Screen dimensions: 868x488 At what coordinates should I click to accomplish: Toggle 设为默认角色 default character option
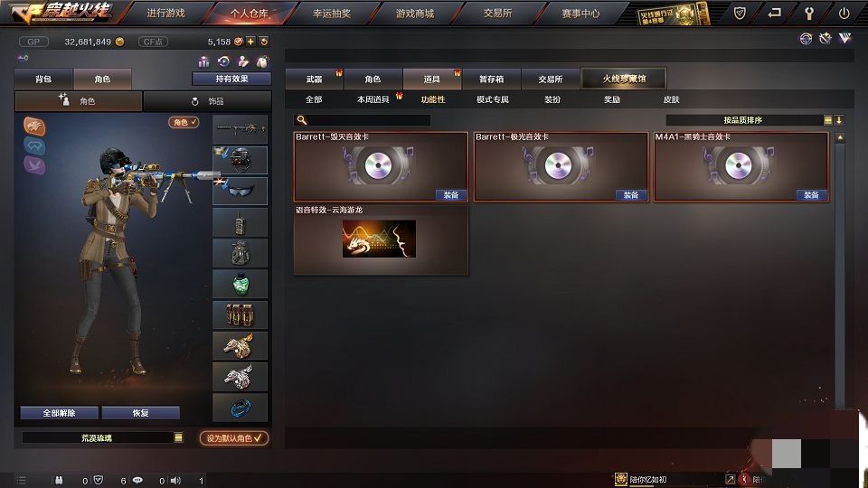(234, 438)
